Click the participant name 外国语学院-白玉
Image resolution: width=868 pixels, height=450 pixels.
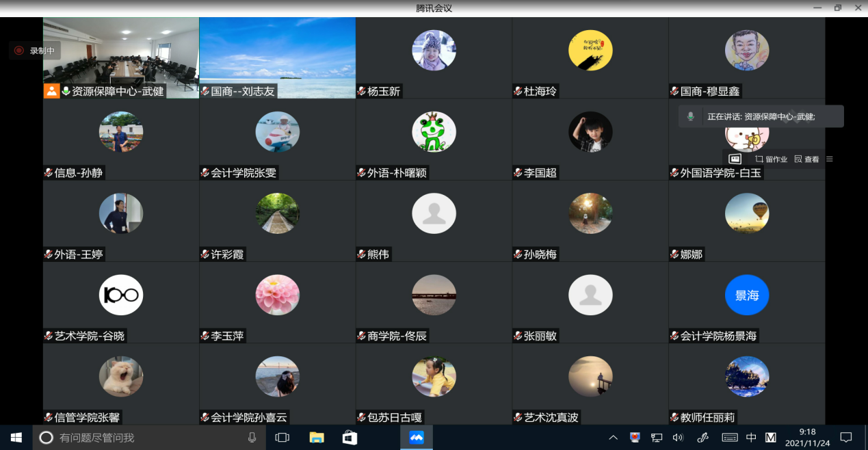[720, 173]
